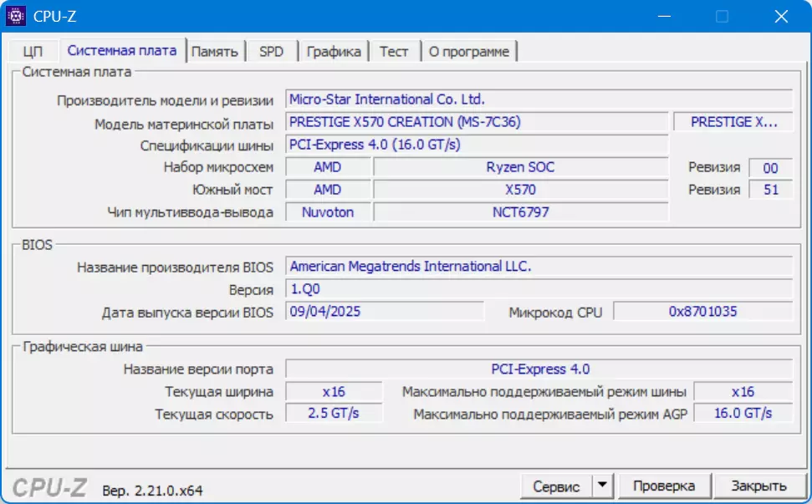Switch to the ЦП tab
Viewport: 812px width, 504px height.
click(x=33, y=51)
